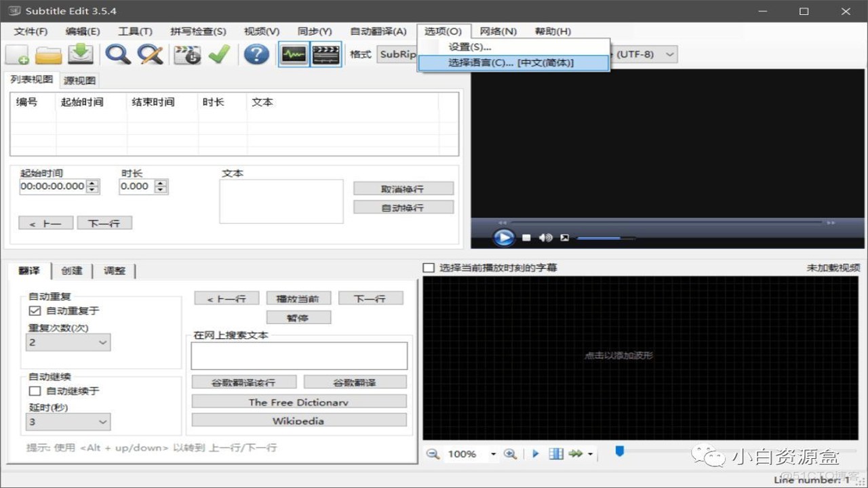Zoom out the waveform with minus magnifier
The width and height of the screenshot is (868, 488).
(x=433, y=454)
